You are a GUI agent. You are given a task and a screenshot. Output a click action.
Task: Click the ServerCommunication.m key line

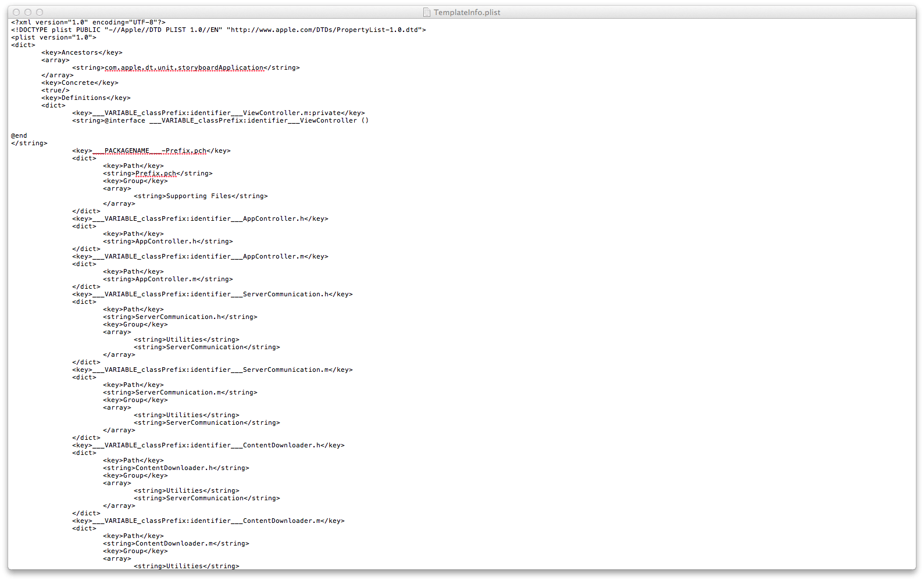coord(212,370)
